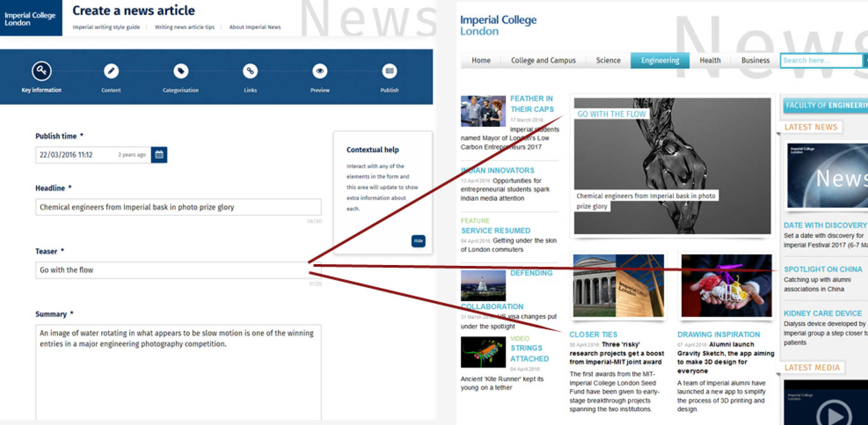
Task: Click the Key information step icon
Action: [x=41, y=71]
